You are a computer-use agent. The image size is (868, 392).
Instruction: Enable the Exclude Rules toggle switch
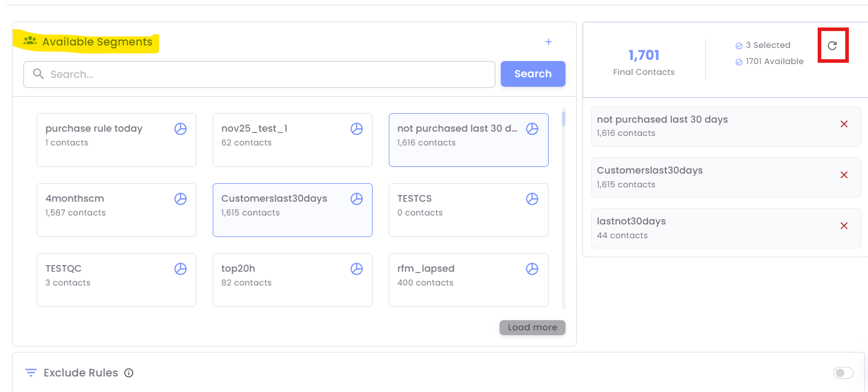tap(843, 373)
